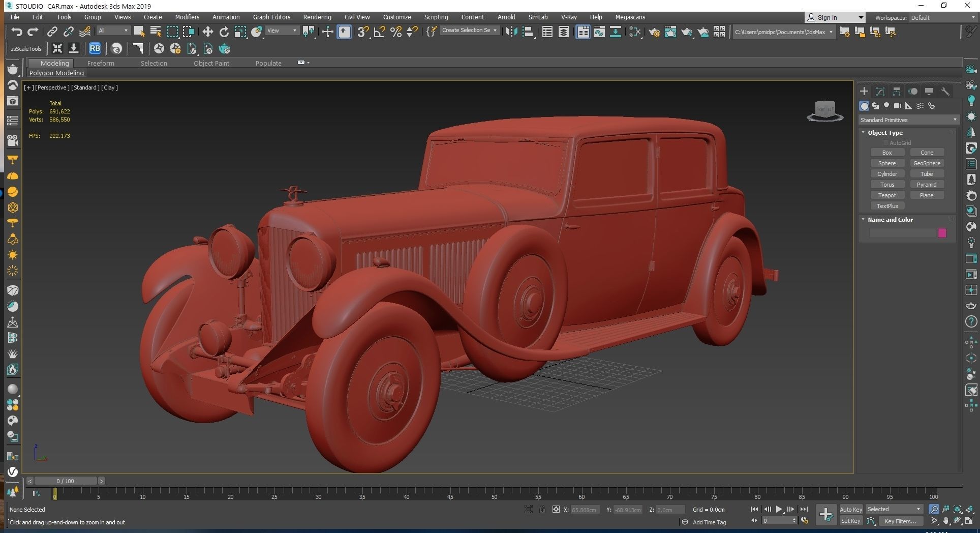This screenshot has width=980, height=533.
Task: Open the Rendered Frame Window
Action: (670, 32)
